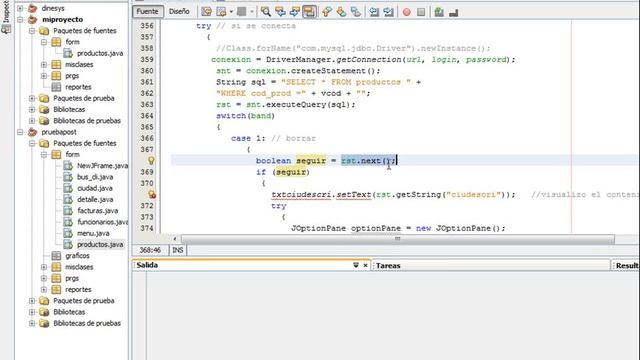The image size is (640, 360).
Task: Select bus_cli.java file
Action: tap(95, 177)
